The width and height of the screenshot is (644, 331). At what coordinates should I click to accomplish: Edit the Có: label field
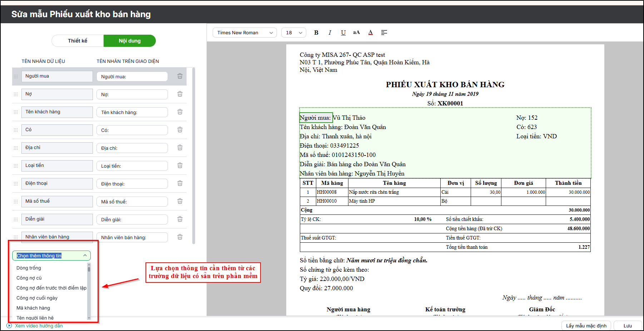click(x=132, y=130)
